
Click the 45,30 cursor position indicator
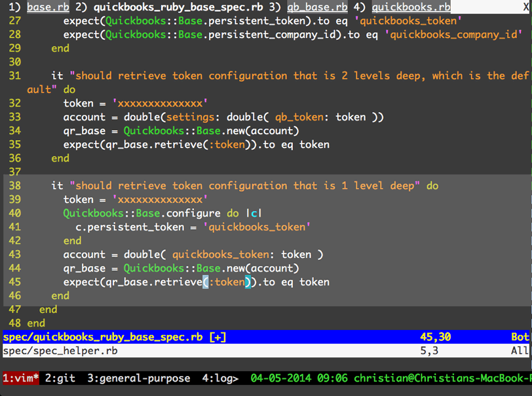click(x=436, y=336)
